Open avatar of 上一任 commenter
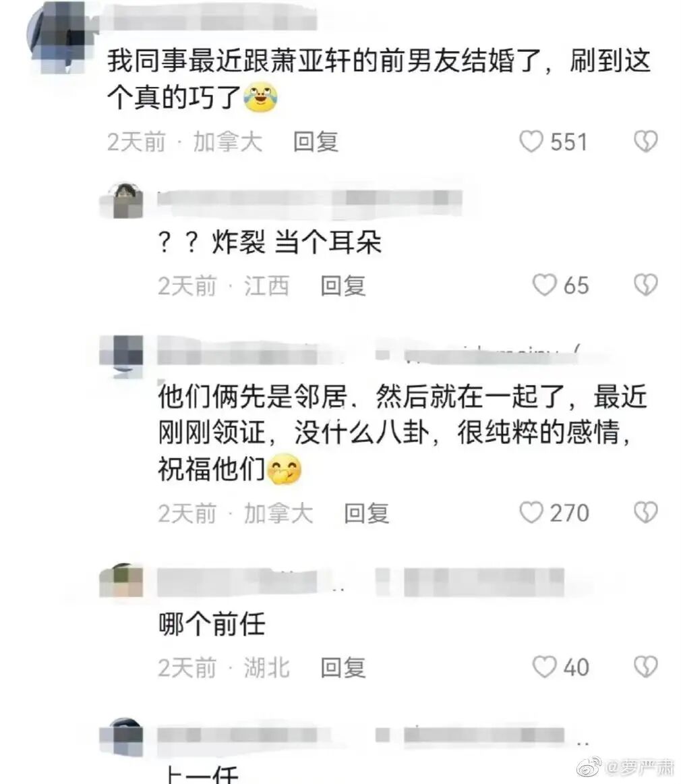681x784 pixels. (x=121, y=737)
